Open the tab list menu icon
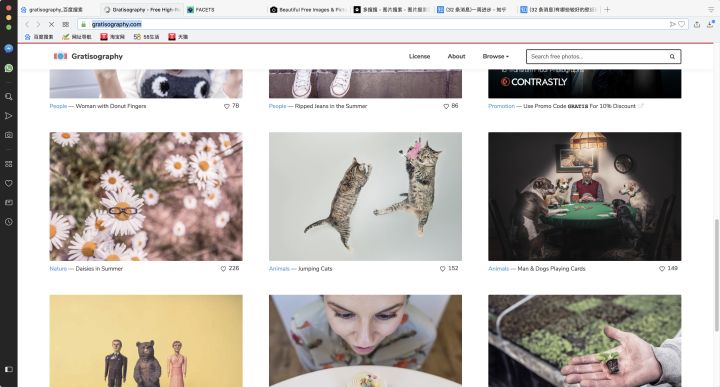The image size is (720, 387). (x=711, y=9)
